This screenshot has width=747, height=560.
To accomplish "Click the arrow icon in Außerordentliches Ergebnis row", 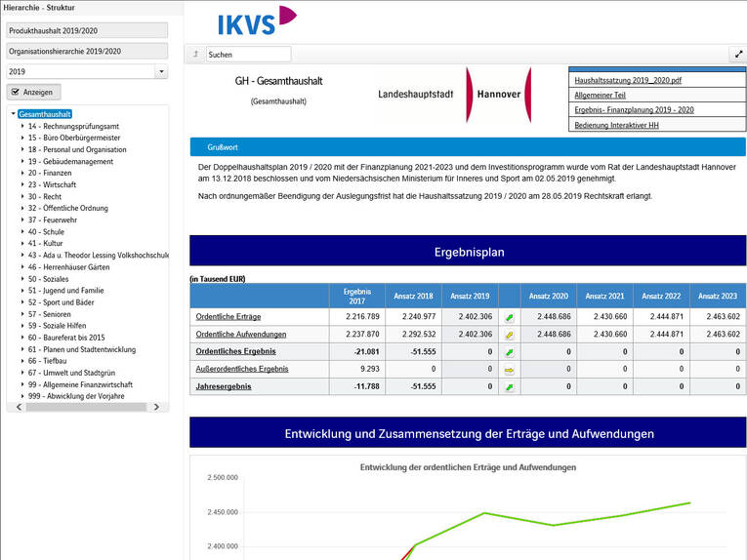I will (x=509, y=370).
